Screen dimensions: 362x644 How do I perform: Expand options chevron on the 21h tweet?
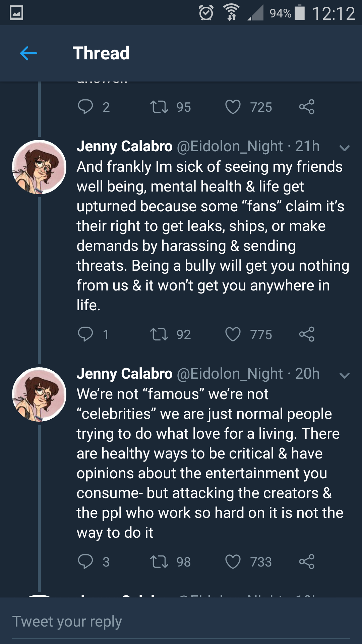pos(345,148)
